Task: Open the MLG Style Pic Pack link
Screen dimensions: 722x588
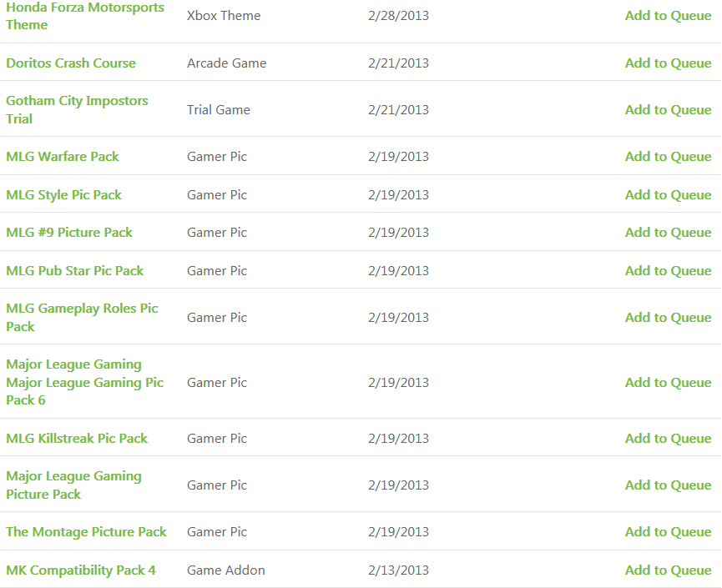Action: pyautogui.click(x=63, y=194)
